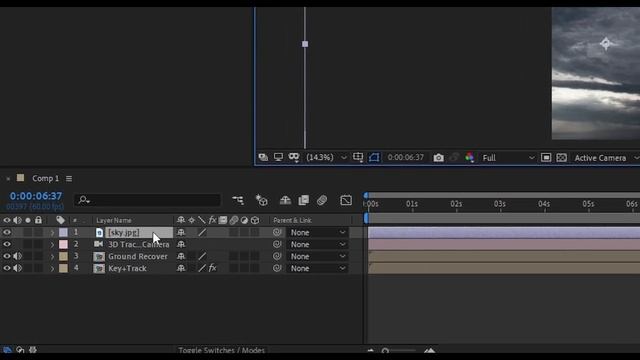Take a snapshot with the camera icon
The height and width of the screenshot is (360, 640).
click(438, 158)
